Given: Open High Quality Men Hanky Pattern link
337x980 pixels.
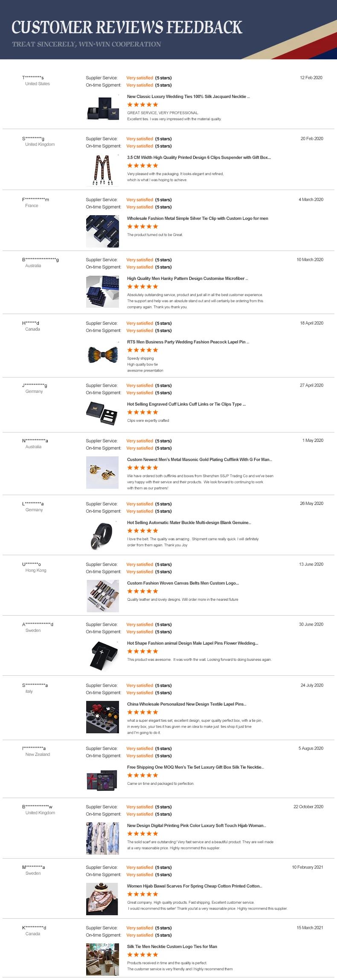Looking at the screenshot, I should coord(187,279).
